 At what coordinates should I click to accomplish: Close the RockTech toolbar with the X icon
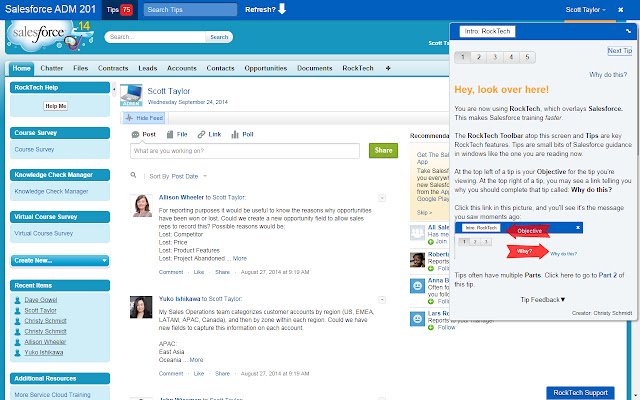click(621, 9)
